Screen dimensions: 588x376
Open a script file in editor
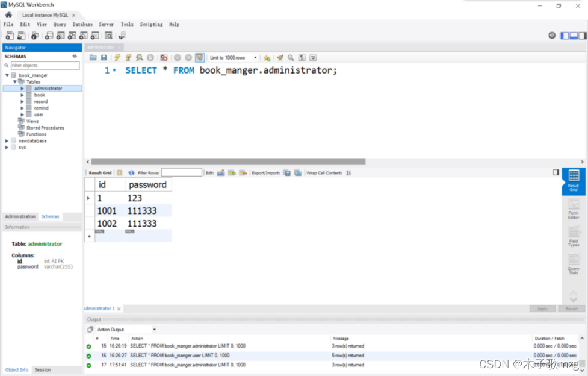[93, 57]
